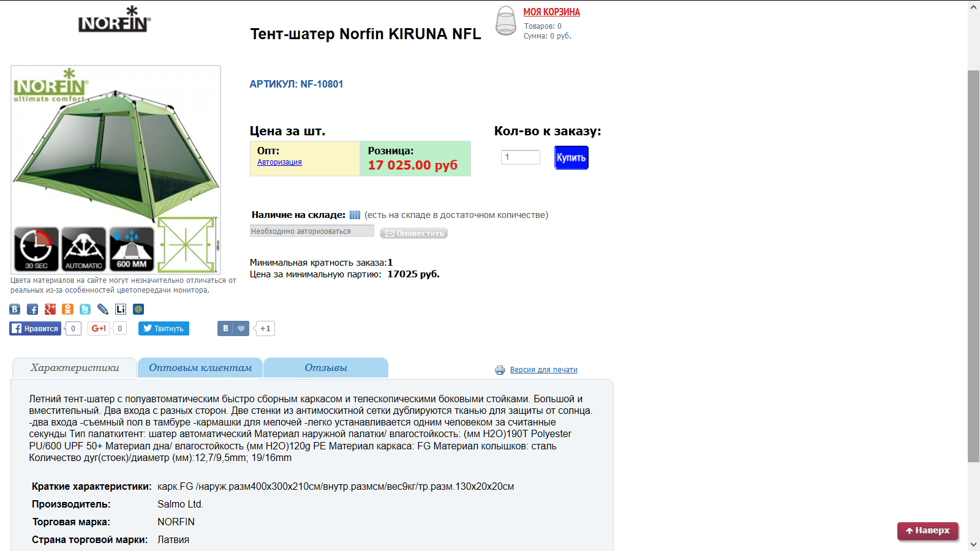Open Версия для печати link
This screenshot has width=980, height=551.
544,370
